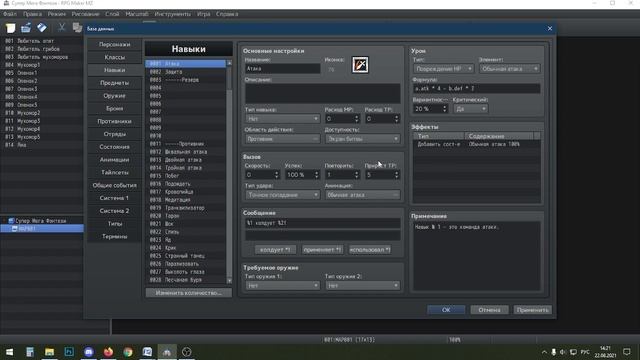This screenshot has width=640, height=360.
Task: Switch to the Предметы database tab
Action: 114,83
